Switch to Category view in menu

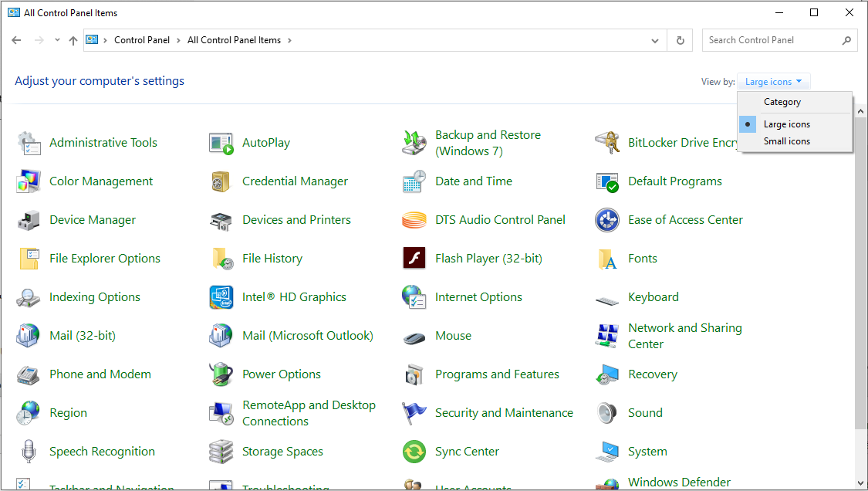[x=782, y=102]
